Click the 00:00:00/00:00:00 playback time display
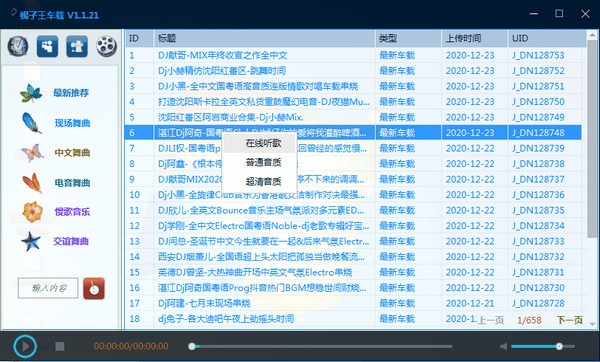Viewport: 600px width, 362px height. pos(131,346)
